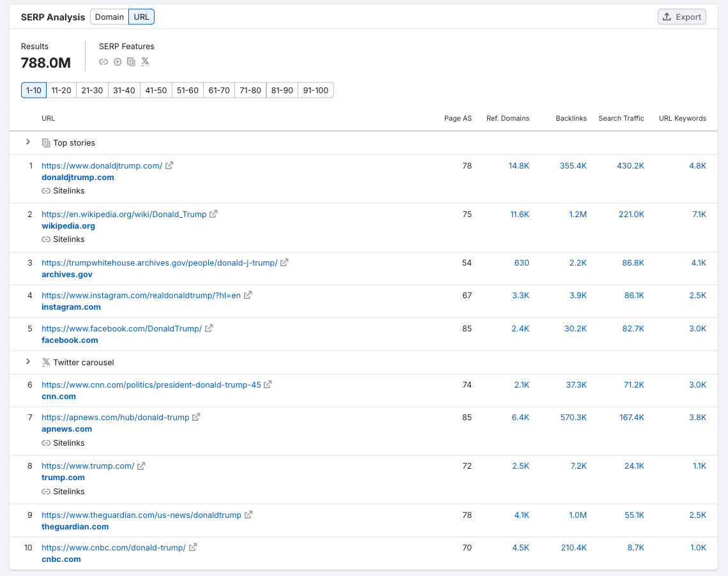
Task: Click the Sitelinks icon under trump.com
Action: [45, 491]
